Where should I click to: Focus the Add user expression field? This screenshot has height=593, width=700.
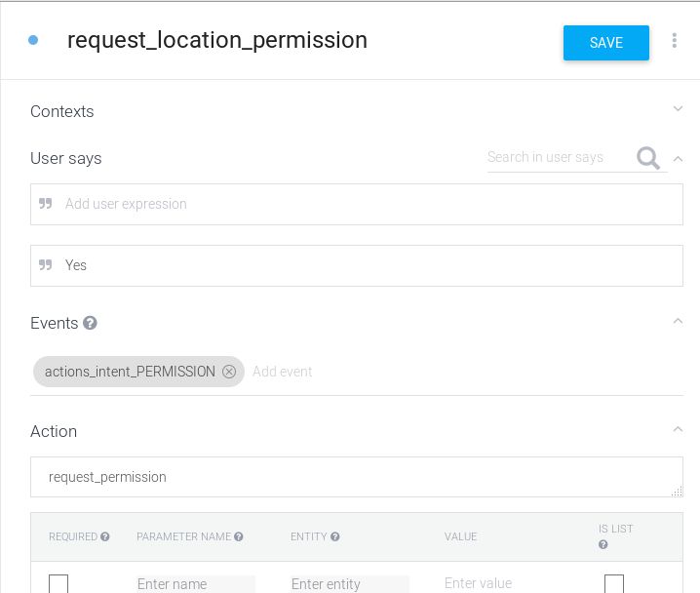point(356,204)
